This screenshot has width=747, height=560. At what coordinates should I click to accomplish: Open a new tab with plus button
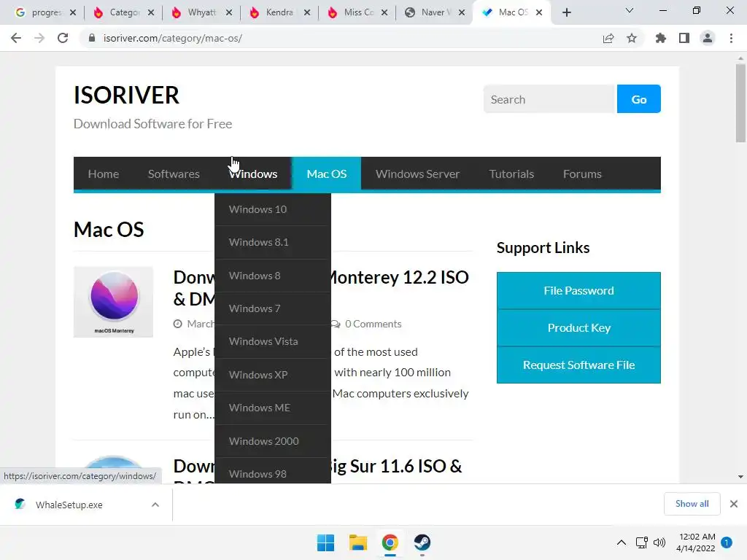(566, 12)
